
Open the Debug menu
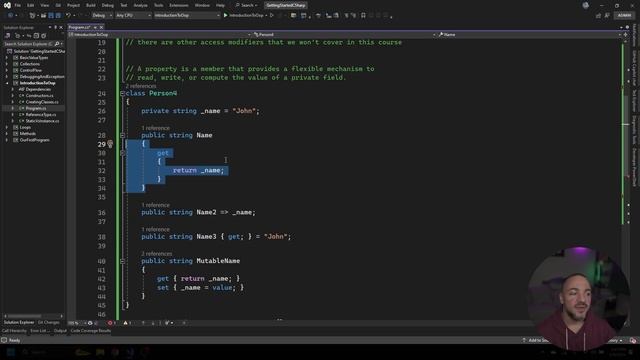[108, 5]
